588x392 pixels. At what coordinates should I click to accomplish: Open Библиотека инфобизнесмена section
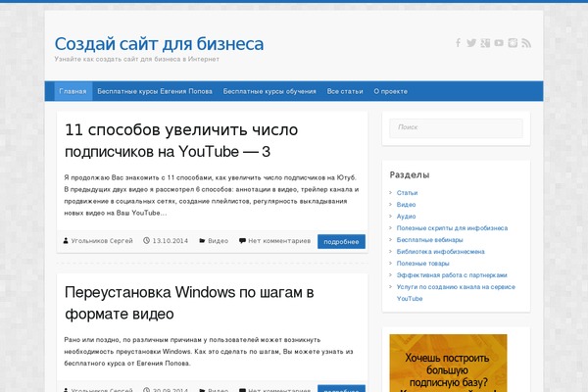pos(441,252)
